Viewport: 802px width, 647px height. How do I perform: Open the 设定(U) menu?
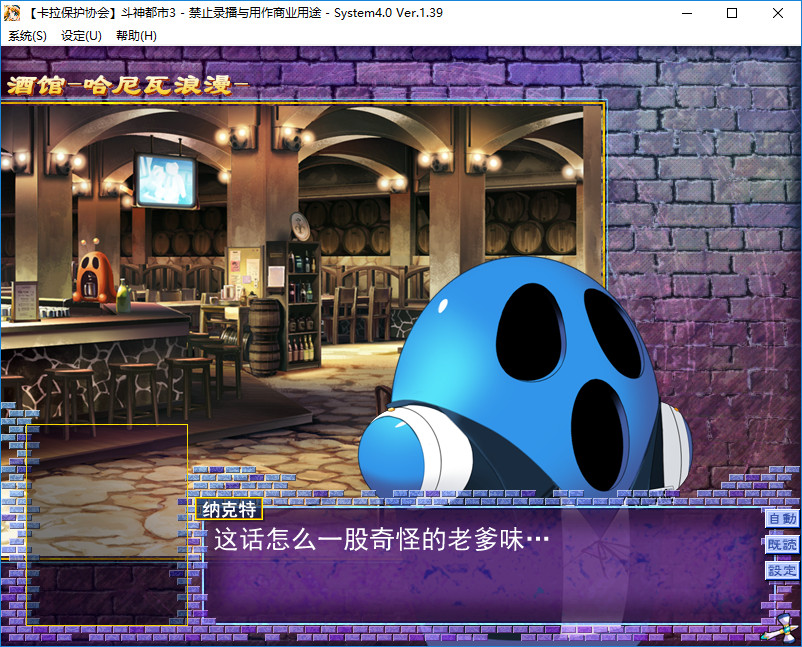pyautogui.click(x=81, y=36)
